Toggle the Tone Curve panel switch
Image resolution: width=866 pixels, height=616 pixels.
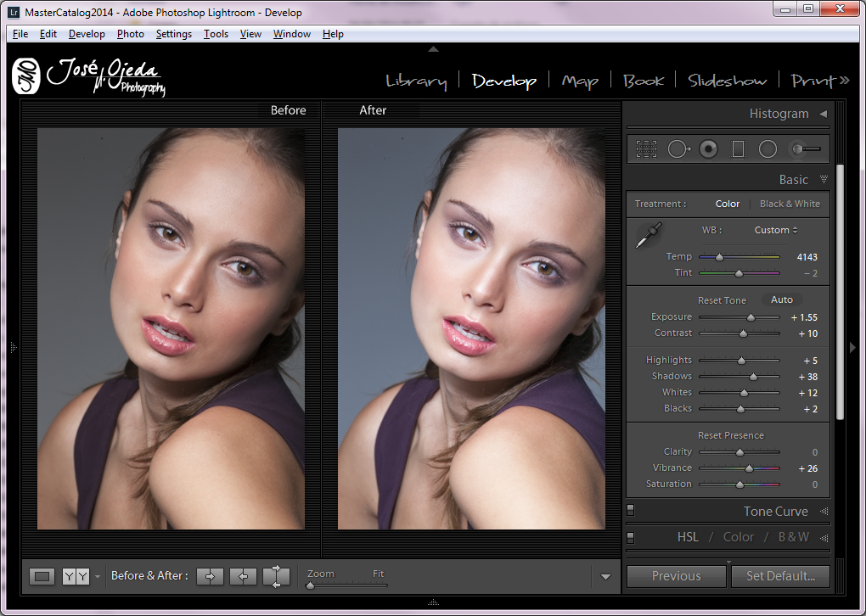(x=631, y=511)
